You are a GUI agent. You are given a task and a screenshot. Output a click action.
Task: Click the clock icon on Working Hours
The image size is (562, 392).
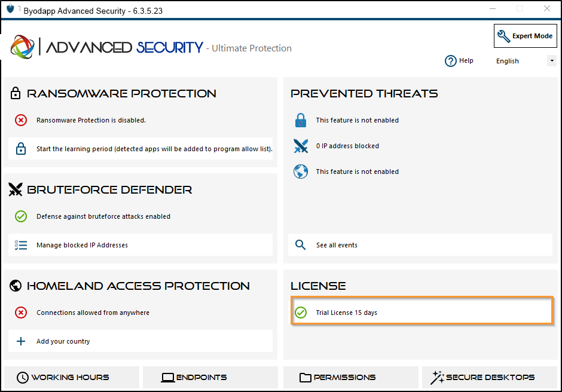coord(23,377)
